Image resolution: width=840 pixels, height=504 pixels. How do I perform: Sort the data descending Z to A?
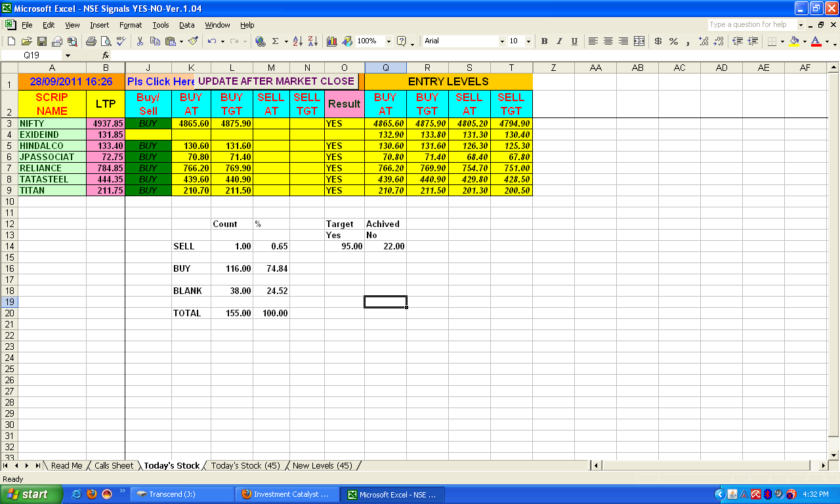(312, 41)
